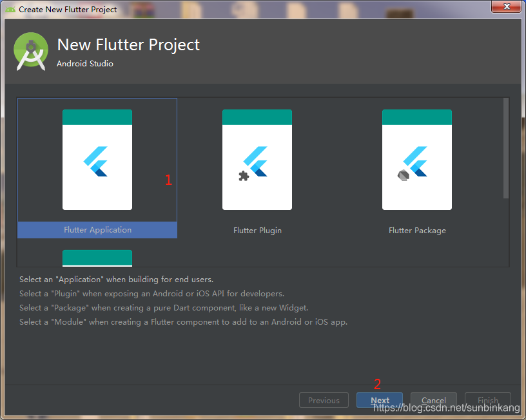Select the Flutter Plugin project icon

pos(257,160)
